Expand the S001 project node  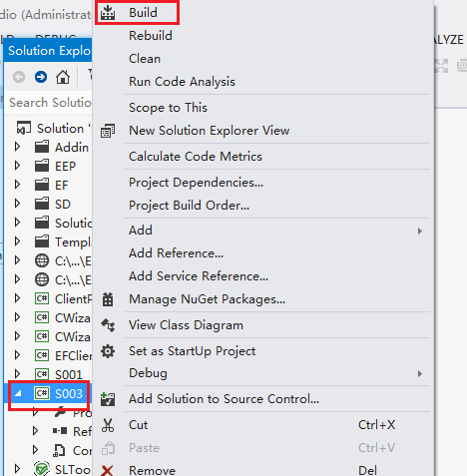(x=17, y=374)
